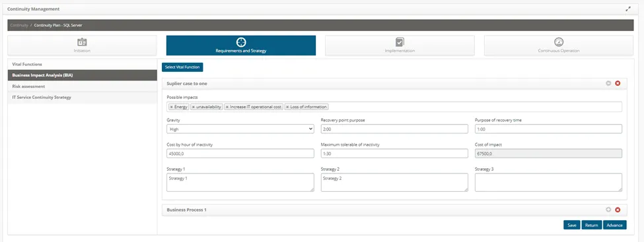Screen dimensions: 644x242
Task: Click the Continuity Management header title
Action: pyautogui.click(x=33, y=9)
